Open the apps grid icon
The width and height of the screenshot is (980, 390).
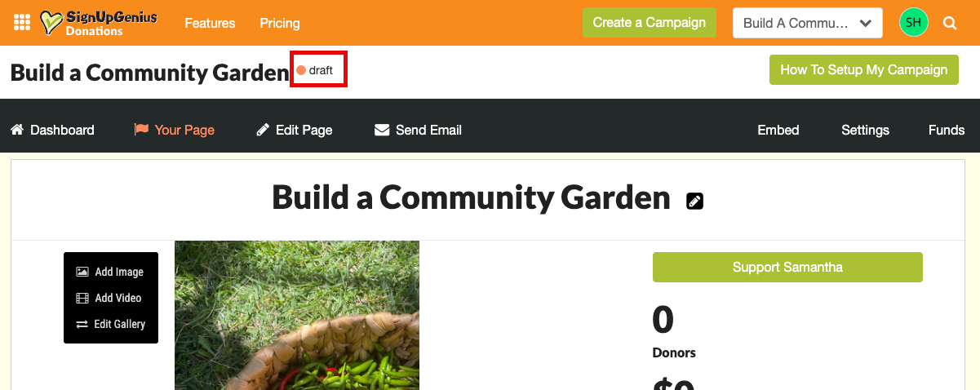(x=22, y=23)
